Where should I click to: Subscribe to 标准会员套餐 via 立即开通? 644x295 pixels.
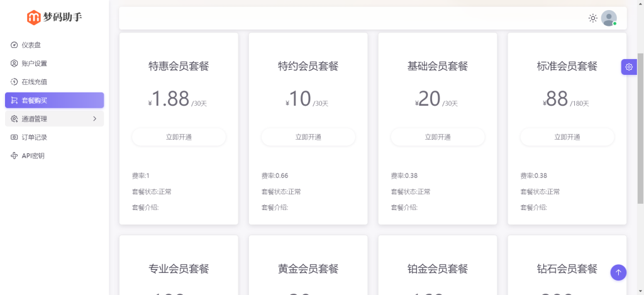pos(567,137)
